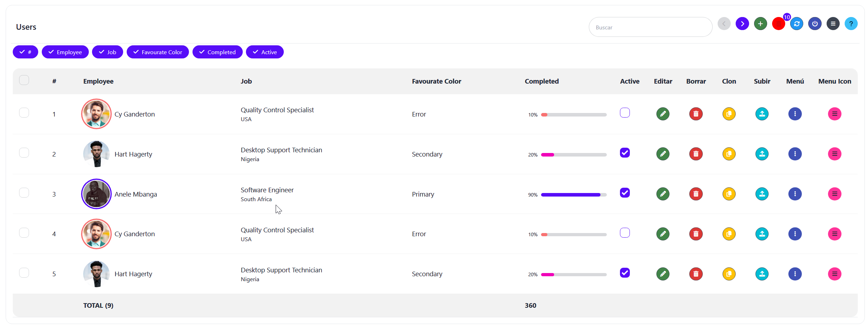868x329 pixels.
Task: Click the power icon in the header
Action: 815,24
